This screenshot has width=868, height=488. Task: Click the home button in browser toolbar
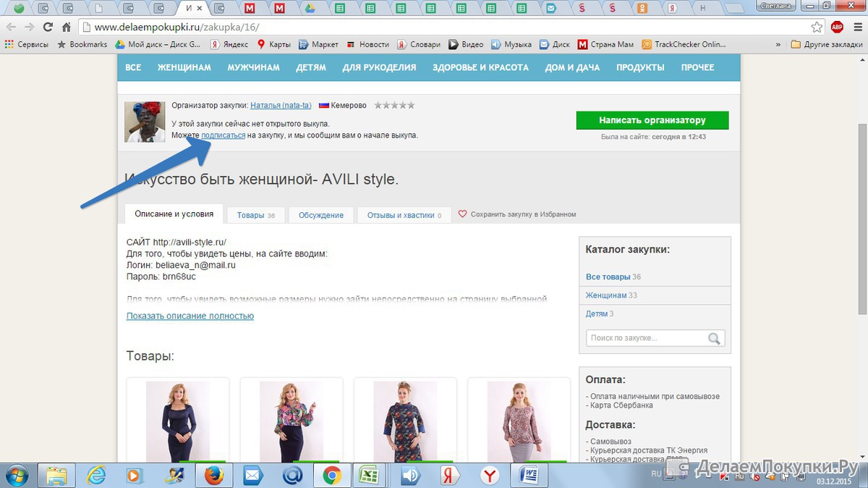pyautogui.click(x=66, y=28)
